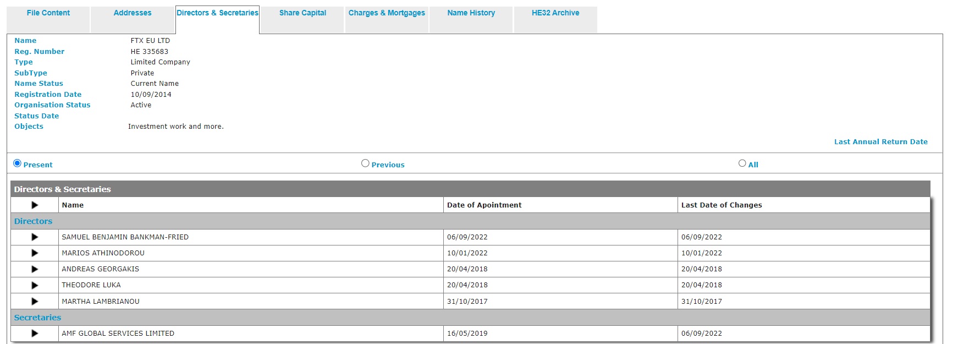The width and height of the screenshot is (980, 344).
Task: Click AMF GLOBAL SERVICES LIMITED name
Action: (x=118, y=334)
